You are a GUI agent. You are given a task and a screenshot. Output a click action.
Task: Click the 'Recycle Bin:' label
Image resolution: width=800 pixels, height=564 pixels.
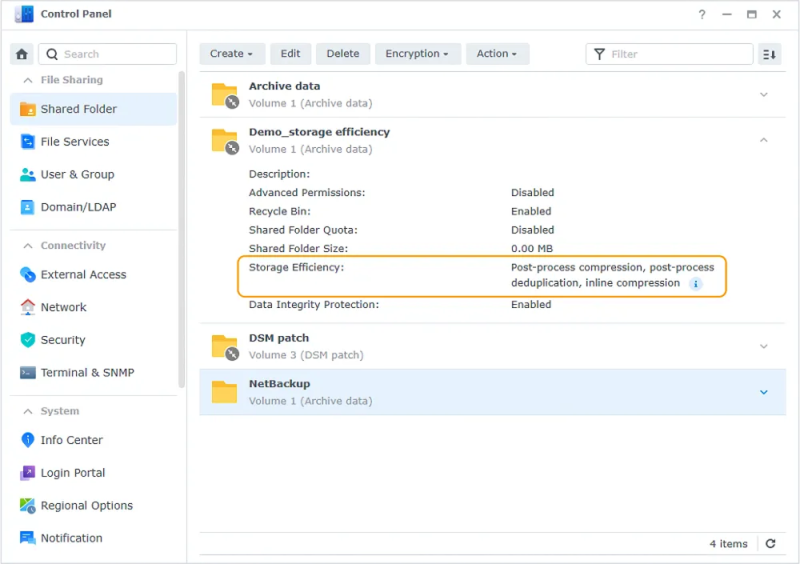[280, 211]
